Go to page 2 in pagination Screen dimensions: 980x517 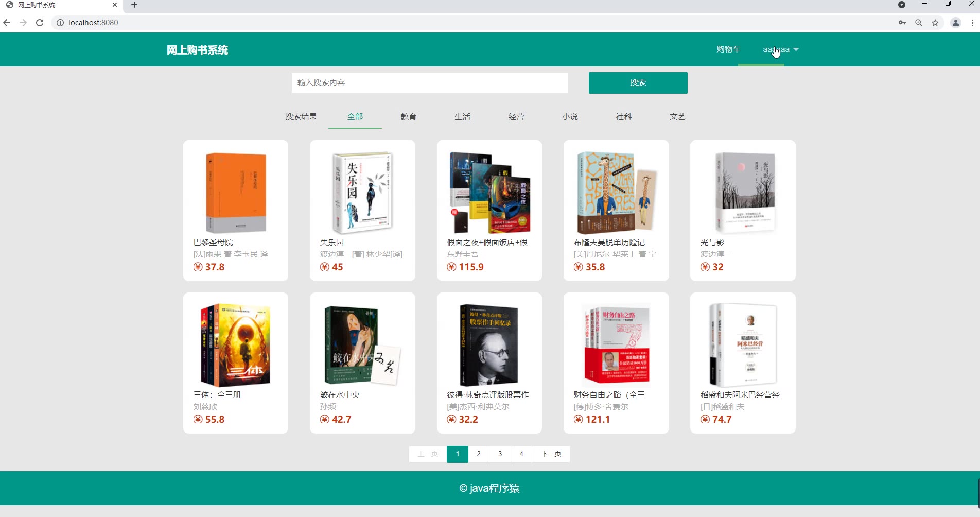[479, 454]
